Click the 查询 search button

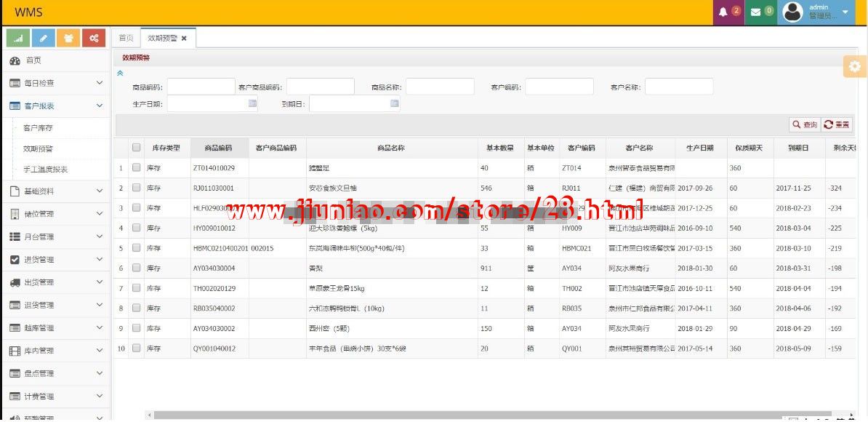pos(805,125)
